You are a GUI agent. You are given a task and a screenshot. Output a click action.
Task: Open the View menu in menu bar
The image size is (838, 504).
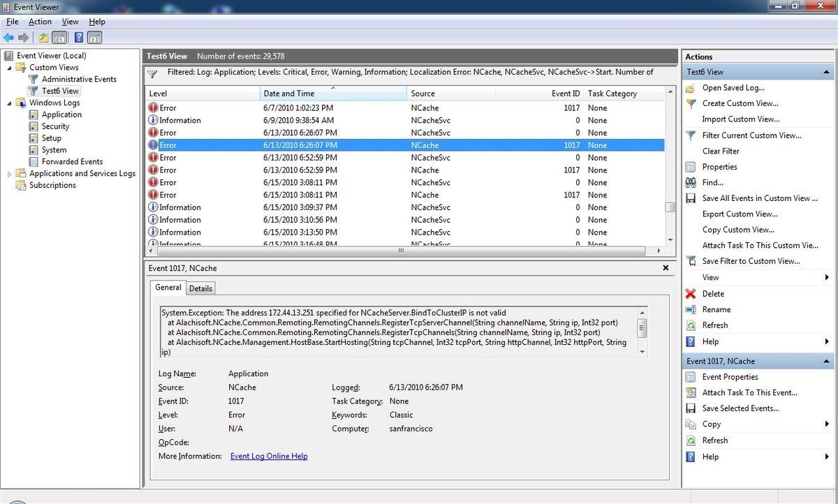coord(70,22)
